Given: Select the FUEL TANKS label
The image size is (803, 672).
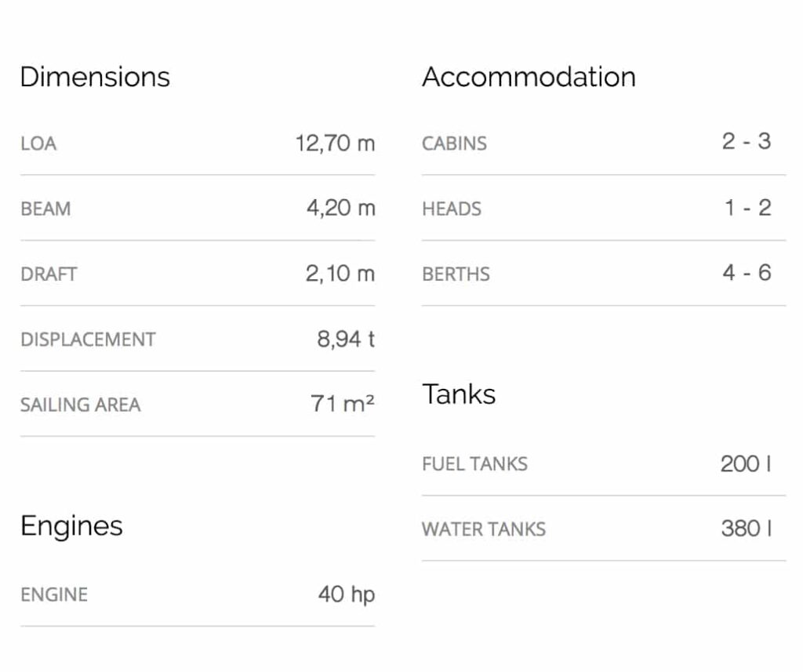Looking at the screenshot, I should tap(474, 463).
